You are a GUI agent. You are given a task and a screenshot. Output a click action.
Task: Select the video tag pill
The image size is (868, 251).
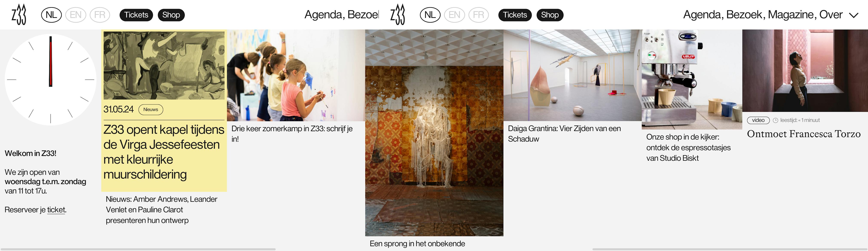click(x=758, y=120)
